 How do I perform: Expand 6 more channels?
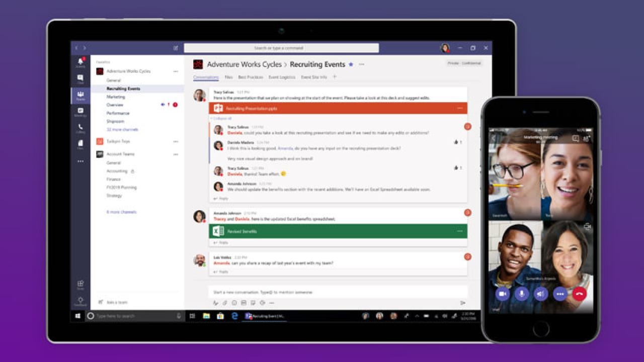121,212
